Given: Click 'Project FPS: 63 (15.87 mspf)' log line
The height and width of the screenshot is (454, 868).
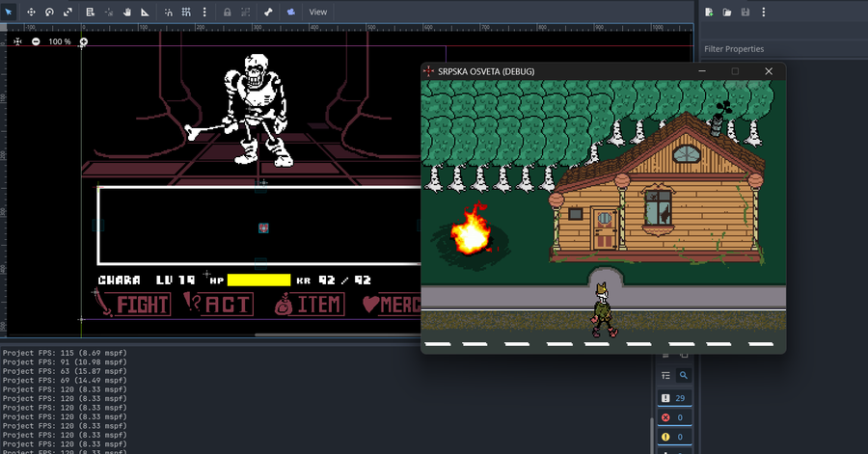Looking at the screenshot, I should (x=65, y=371).
